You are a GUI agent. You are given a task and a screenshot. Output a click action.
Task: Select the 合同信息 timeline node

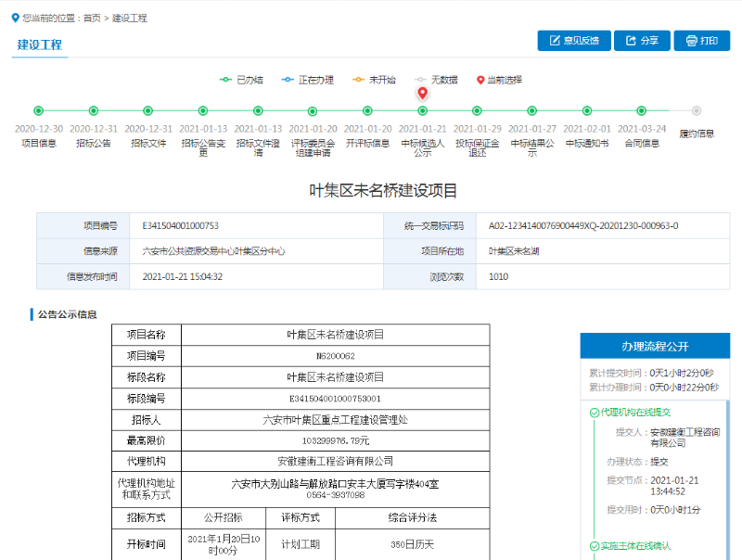(642, 110)
